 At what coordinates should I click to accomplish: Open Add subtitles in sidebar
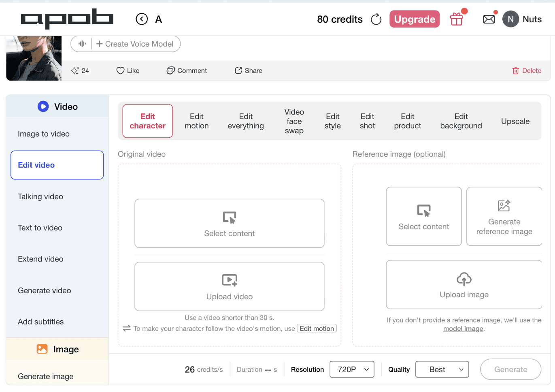tap(57, 322)
